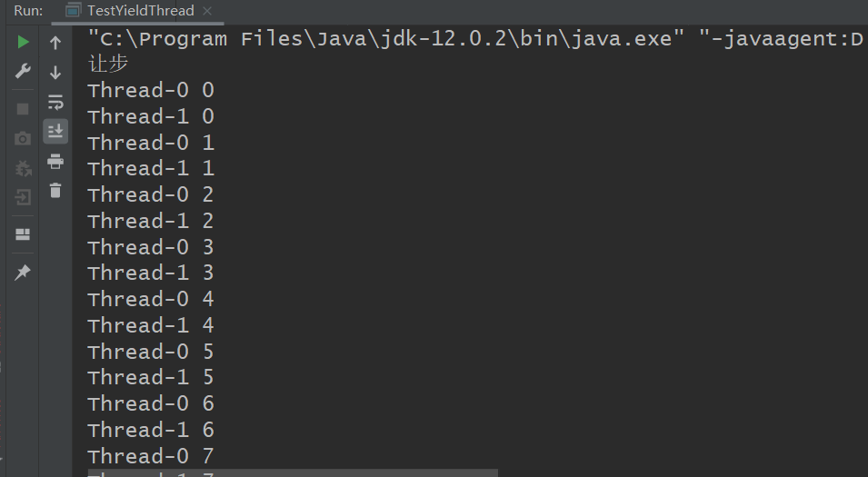Click the exit arrow icon
Viewport: 868px width, 477px height.
23,197
